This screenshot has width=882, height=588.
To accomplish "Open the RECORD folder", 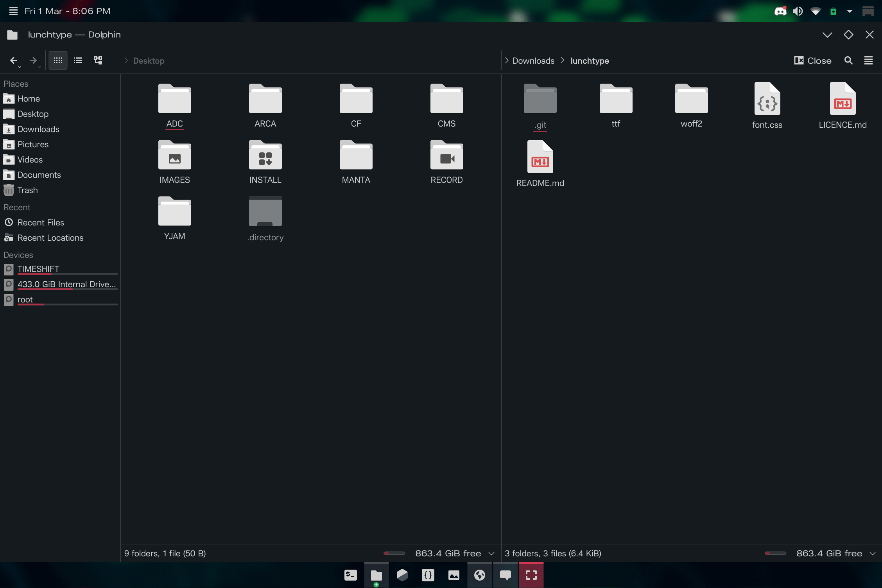I will click(x=446, y=162).
